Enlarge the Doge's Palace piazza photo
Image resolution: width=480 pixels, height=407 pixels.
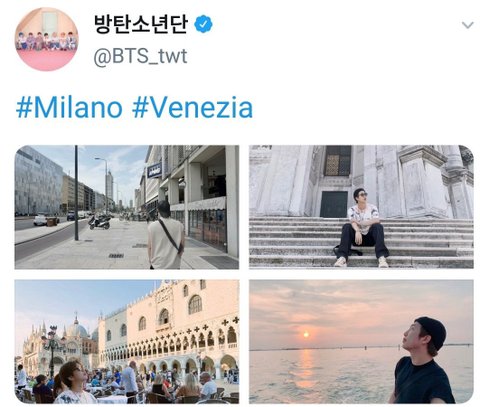click(x=127, y=342)
